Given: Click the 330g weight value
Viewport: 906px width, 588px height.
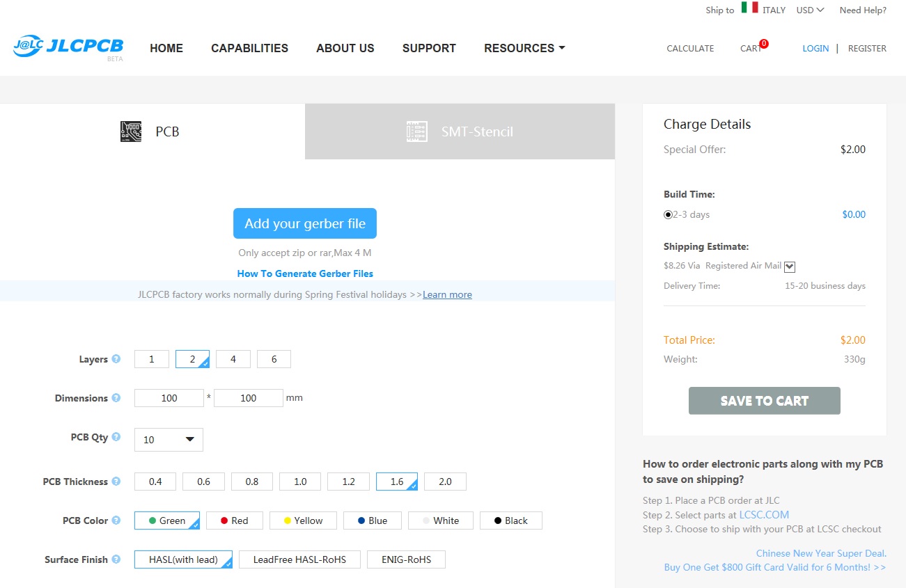Looking at the screenshot, I should pos(854,359).
